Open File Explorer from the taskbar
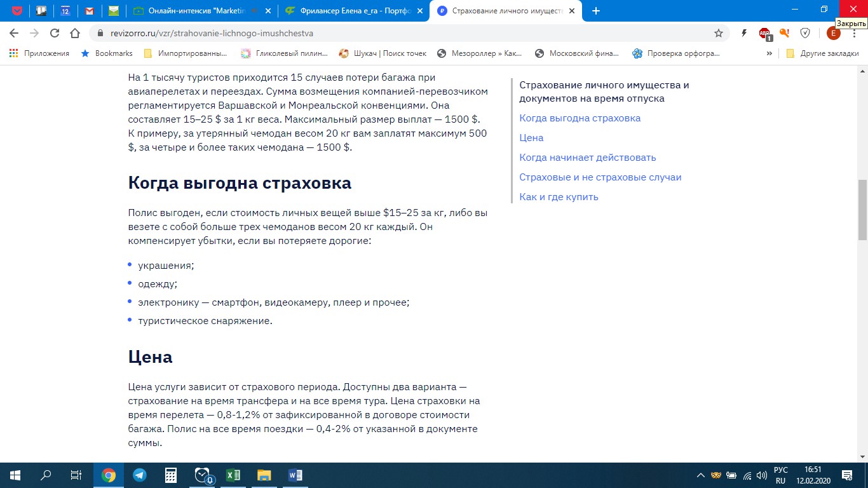868x488 pixels. click(x=264, y=475)
